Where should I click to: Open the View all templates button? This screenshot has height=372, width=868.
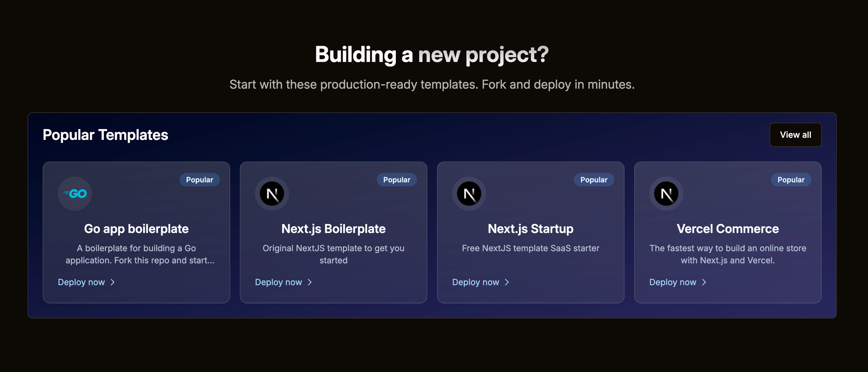pos(796,135)
